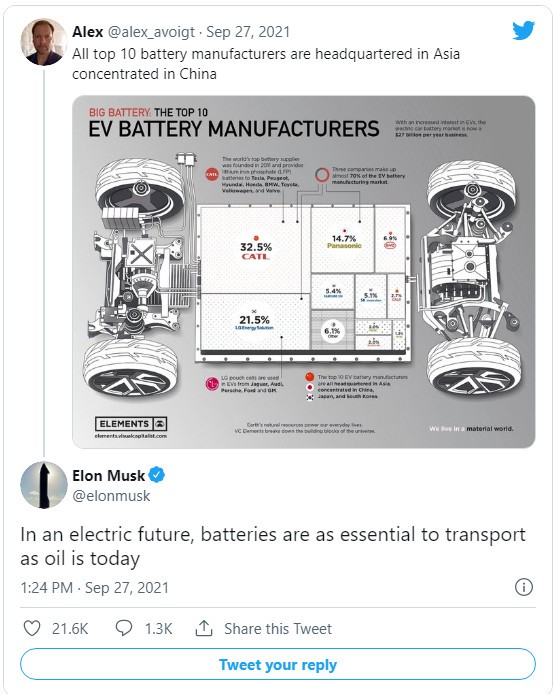
Task: Open the @elonmusk handle
Action: pyautogui.click(x=111, y=496)
